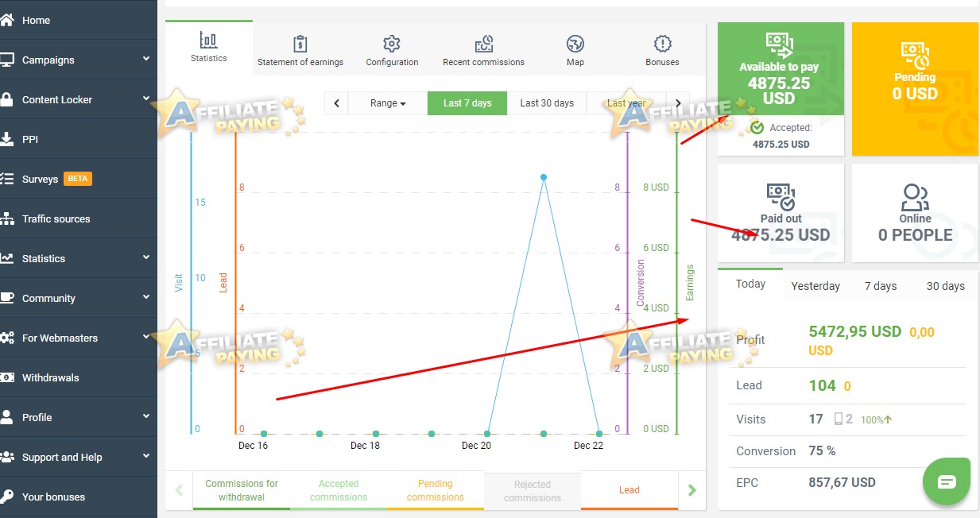Open Configuration via the gear icon
This screenshot has width=980, height=518.
point(392,45)
